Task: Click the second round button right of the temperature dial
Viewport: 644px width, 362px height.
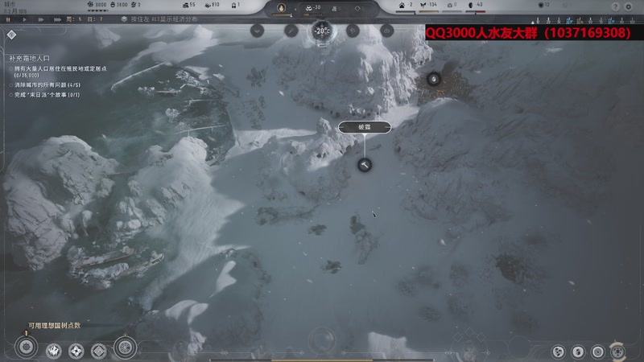Action: [x=387, y=31]
